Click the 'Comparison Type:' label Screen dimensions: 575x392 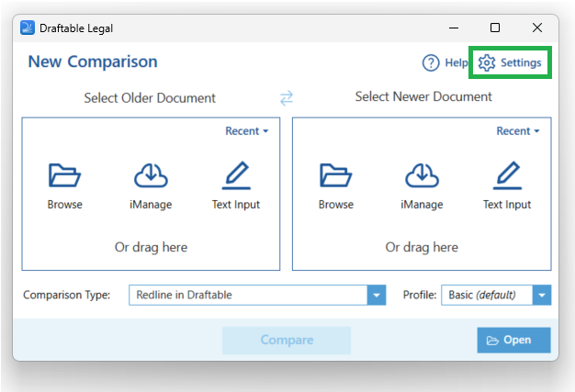click(x=67, y=295)
